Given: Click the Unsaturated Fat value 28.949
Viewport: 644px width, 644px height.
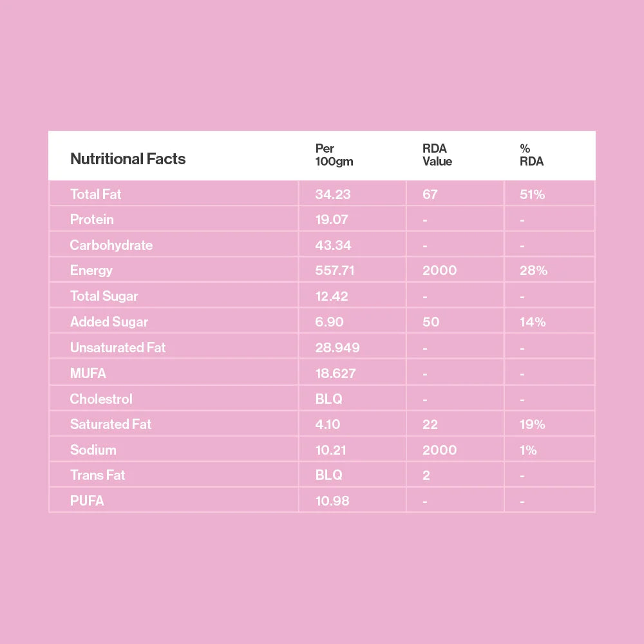Looking at the screenshot, I should [337, 348].
